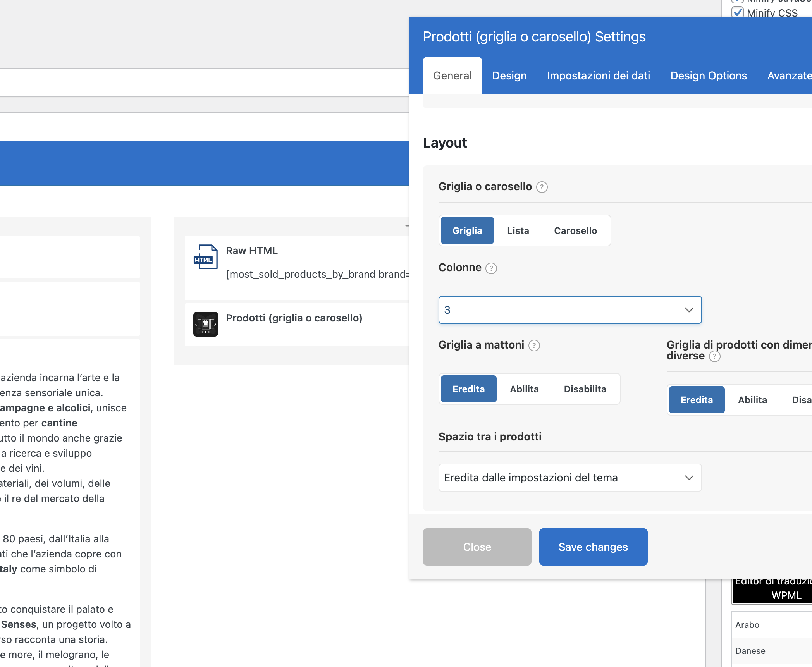
Task: Toggle the Minify CSS checkbox
Action: [x=738, y=12]
